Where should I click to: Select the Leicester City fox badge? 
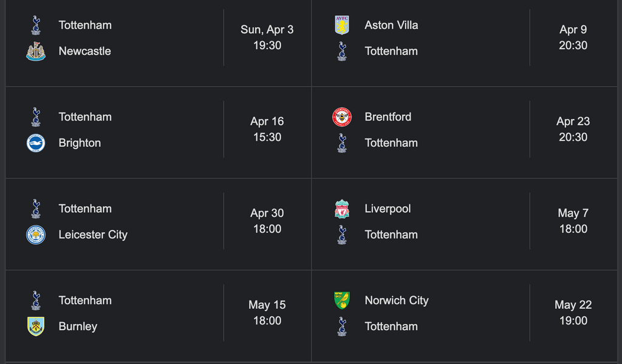click(36, 235)
